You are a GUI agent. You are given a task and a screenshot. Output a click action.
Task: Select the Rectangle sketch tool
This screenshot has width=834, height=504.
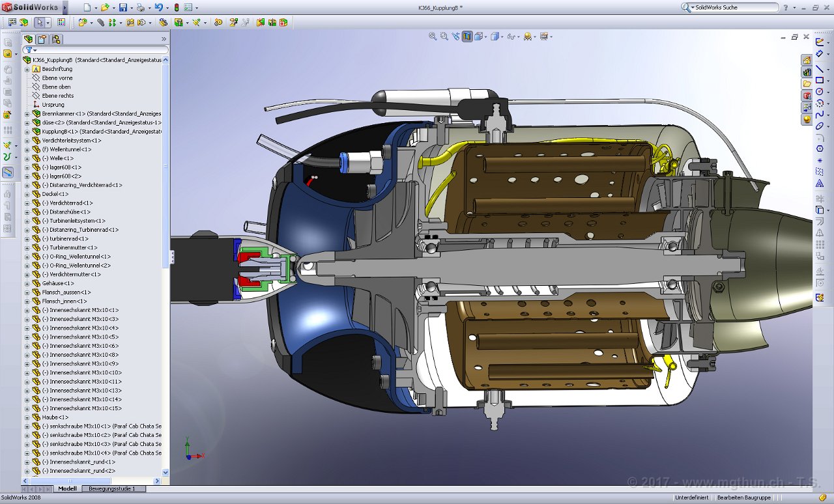coord(820,81)
